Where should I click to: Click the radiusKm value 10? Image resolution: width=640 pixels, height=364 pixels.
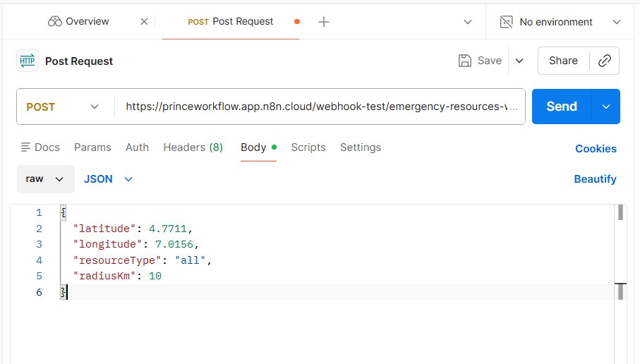point(155,276)
